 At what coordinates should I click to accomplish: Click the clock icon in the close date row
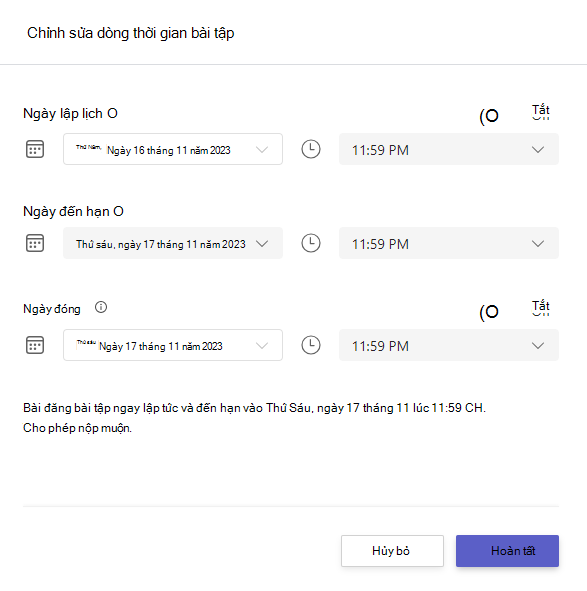click(311, 345)
